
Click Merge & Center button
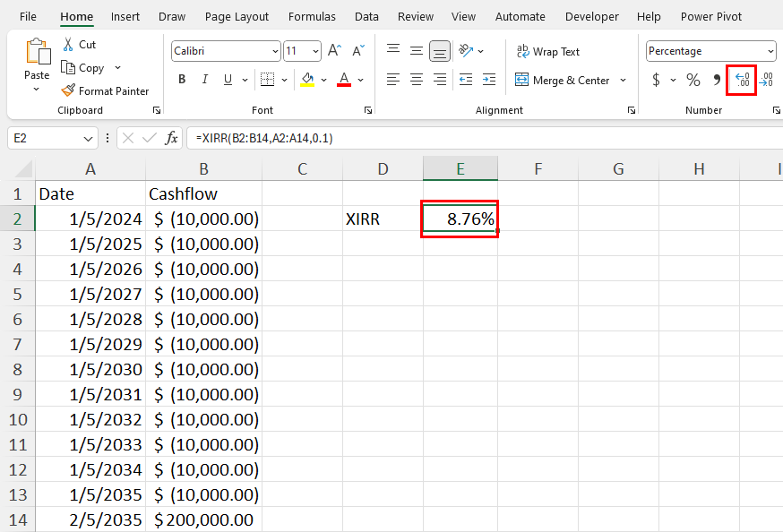[562, 80]
